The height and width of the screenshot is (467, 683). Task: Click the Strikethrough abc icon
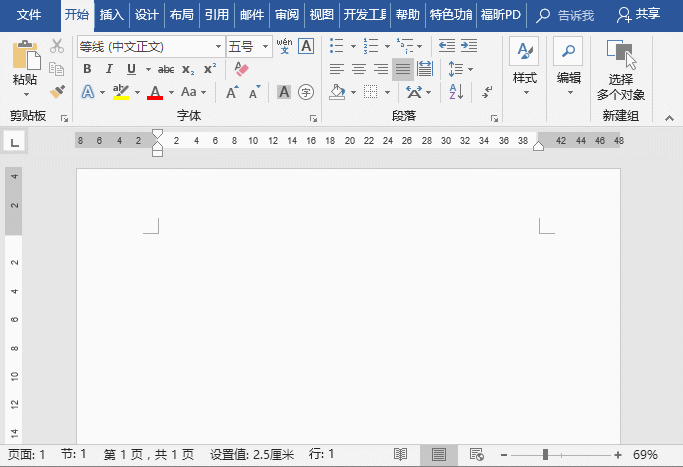[x=166, y=69]
